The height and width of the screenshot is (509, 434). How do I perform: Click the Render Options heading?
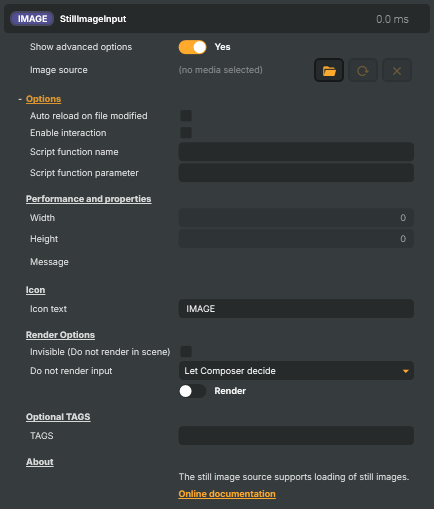tap(60, 335)
